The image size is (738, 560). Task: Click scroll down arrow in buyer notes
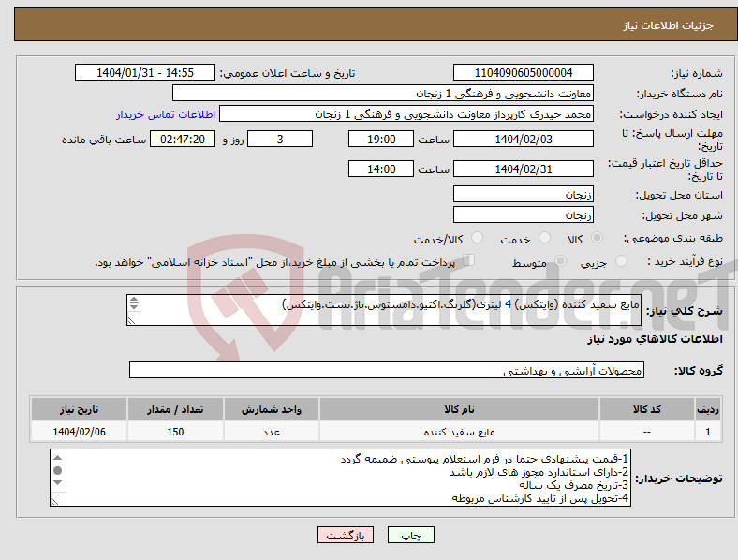pyautogui.click(x=57, y=482)
